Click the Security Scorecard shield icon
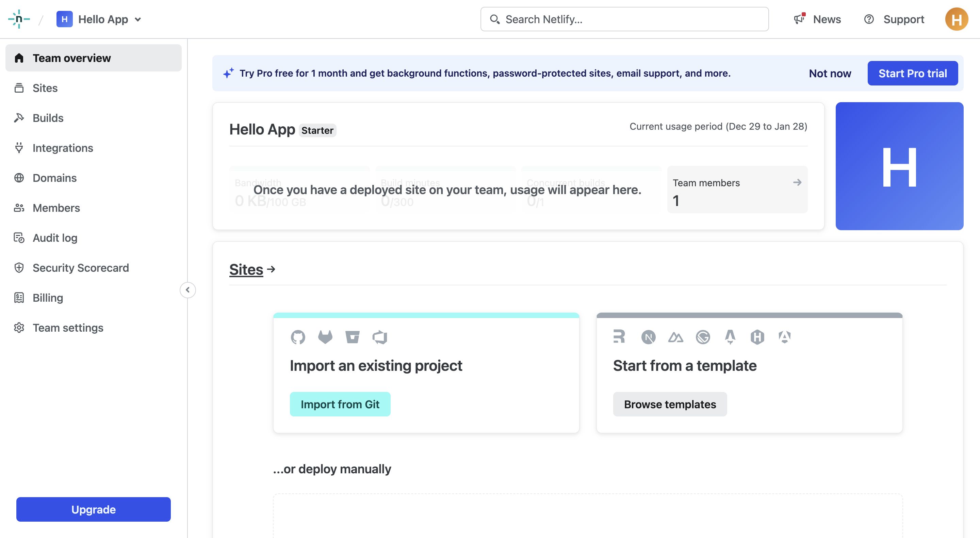The image size is (980, 538). tap(19, 268)
